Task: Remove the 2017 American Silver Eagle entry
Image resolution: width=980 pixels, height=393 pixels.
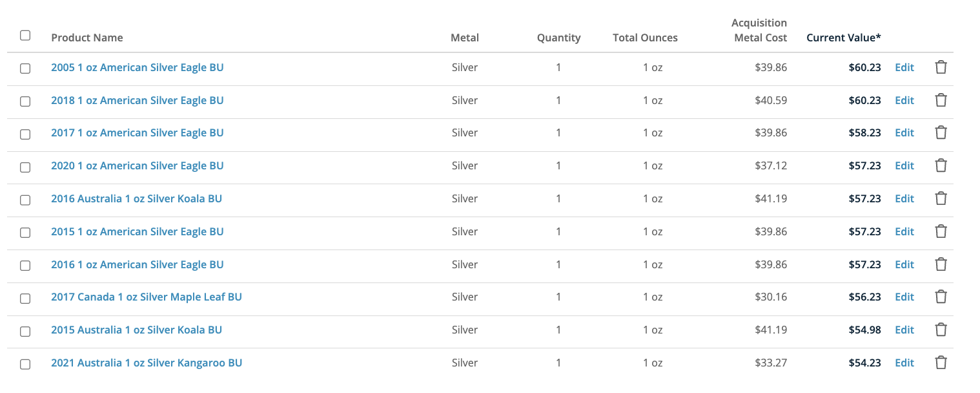Action: point(941,133)
